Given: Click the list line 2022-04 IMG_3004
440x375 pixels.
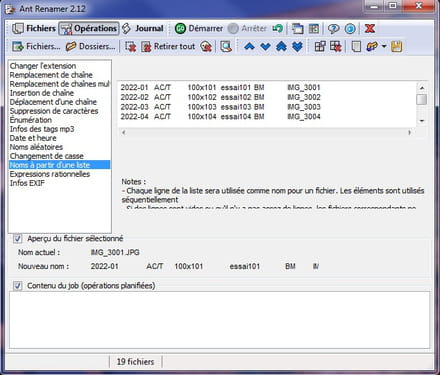Looking at the screenshot, I should (x=220, y=117).
